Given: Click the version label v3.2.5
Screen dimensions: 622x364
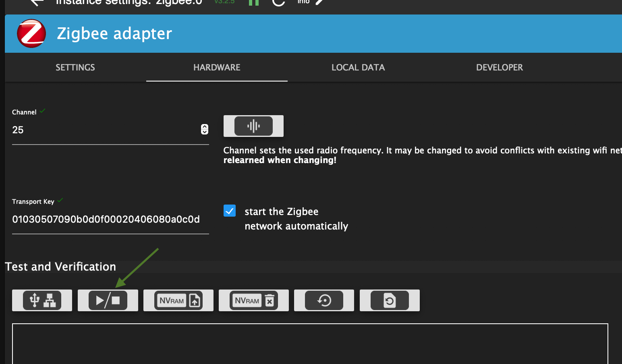Looking at the screenshot, I should [x=224, y=2].
